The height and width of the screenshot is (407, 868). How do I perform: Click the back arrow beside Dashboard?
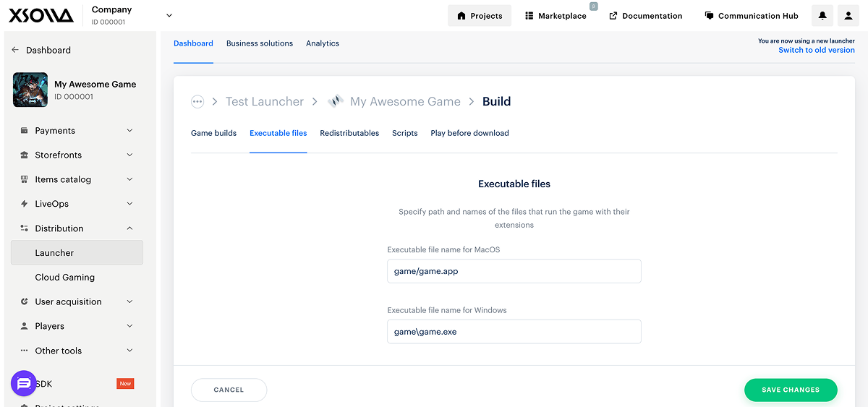pyautogui.click(x=15, y=50)
